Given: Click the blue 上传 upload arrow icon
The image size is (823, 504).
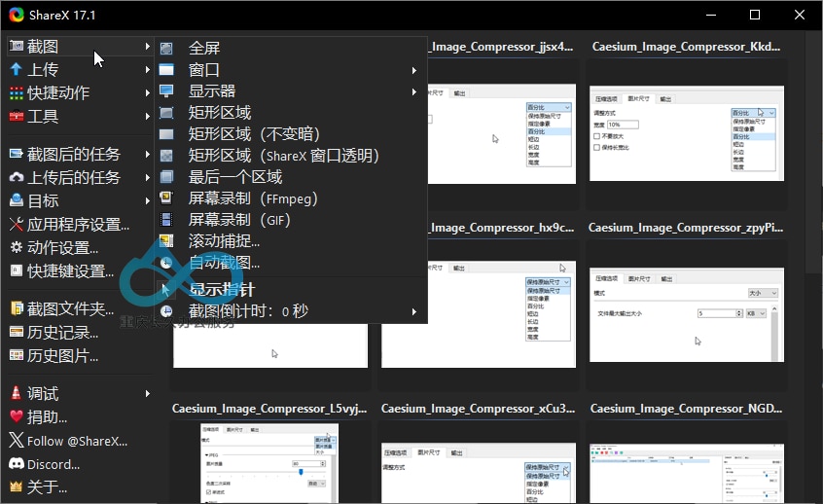Looking at the screenshot, I should coord(17,69).
